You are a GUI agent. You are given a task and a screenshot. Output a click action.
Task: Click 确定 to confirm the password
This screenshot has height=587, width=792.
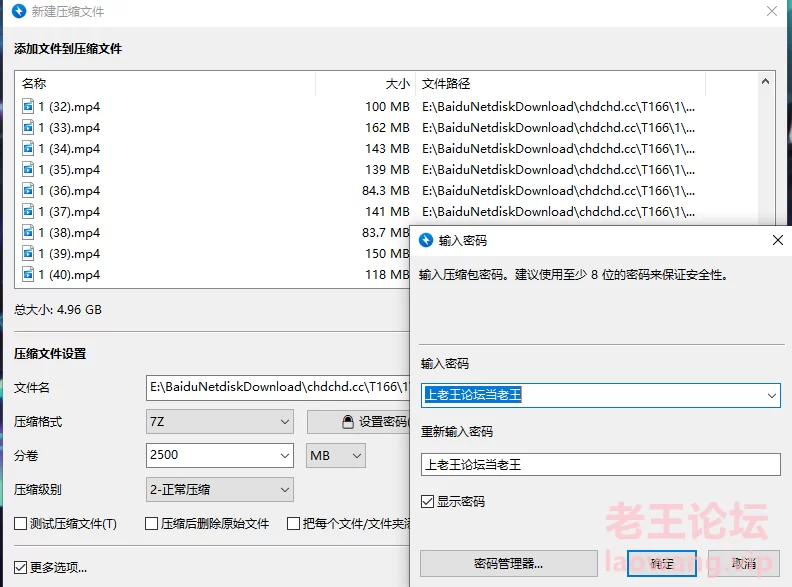662,563
